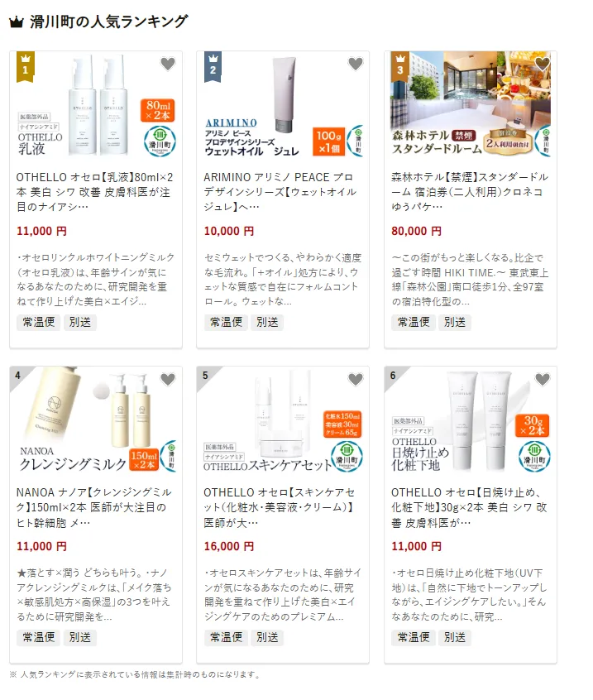
Task: Click the rank 2 crown badge
Action: point(213,67)
